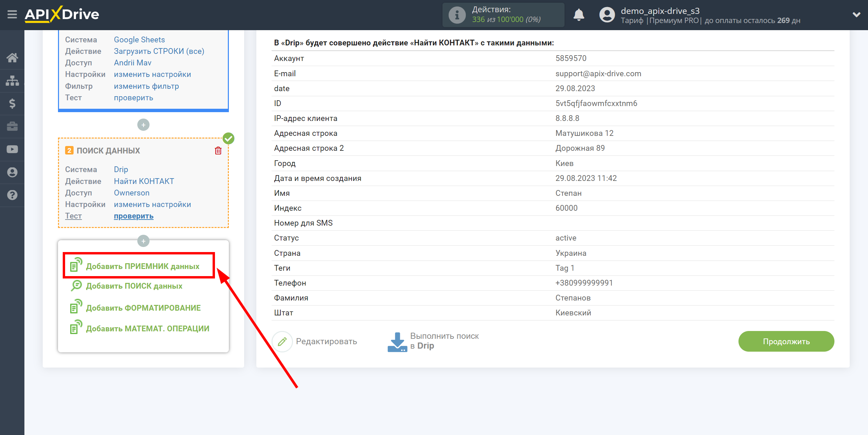Click the data search magnifier icon
The height and width of the screenshot is (435, 868).
coord(76,286)
